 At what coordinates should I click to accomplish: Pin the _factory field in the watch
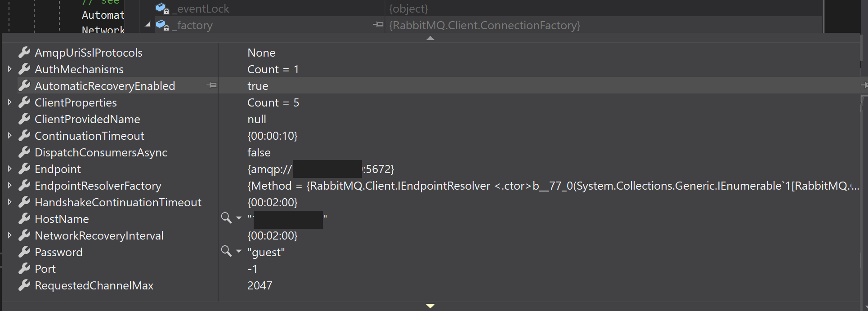point(378,24)
